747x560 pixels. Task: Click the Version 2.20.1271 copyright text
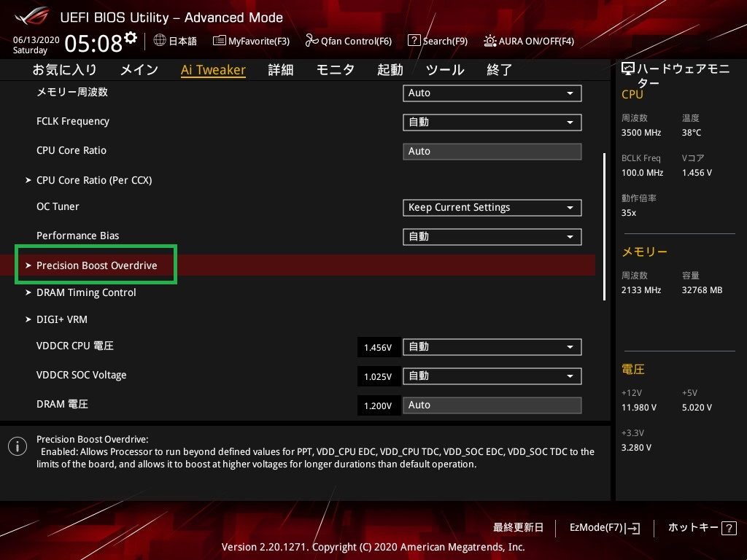373,547
